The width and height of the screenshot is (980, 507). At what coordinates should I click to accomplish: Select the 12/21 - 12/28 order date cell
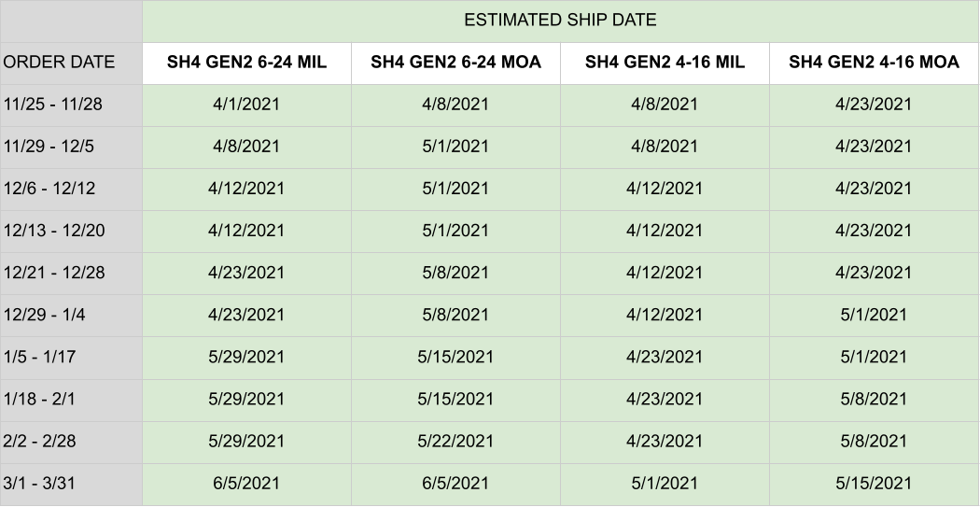tap(71, 274)
